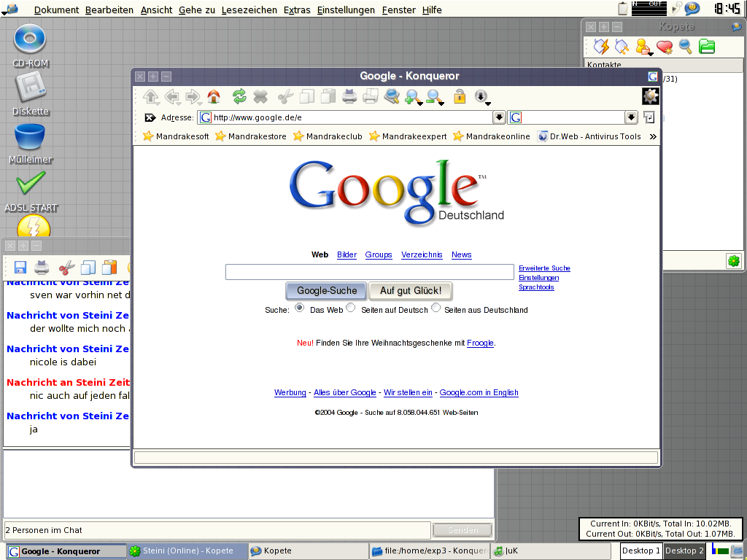
Task: Click the Paste clipboard icon in Konqueror
Action: pyautogui.click(x=328, y=97)
